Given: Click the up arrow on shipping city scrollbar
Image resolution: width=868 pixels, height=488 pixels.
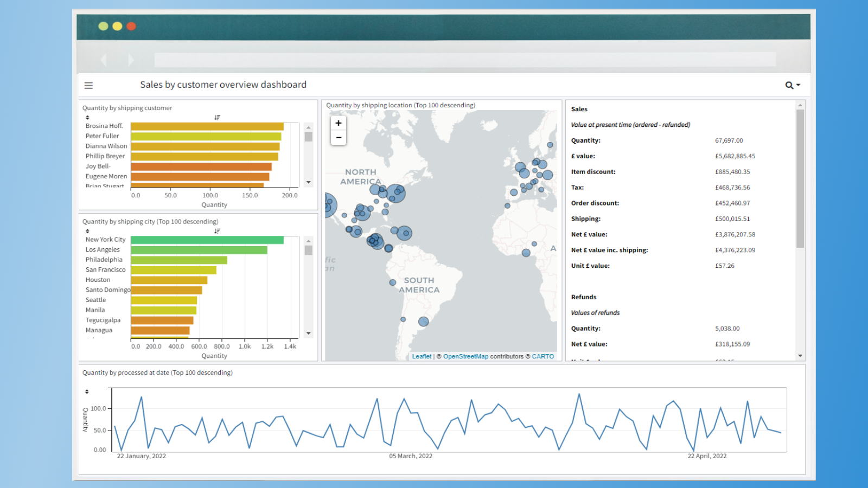Looking at the screenshot, I should 309,240.
